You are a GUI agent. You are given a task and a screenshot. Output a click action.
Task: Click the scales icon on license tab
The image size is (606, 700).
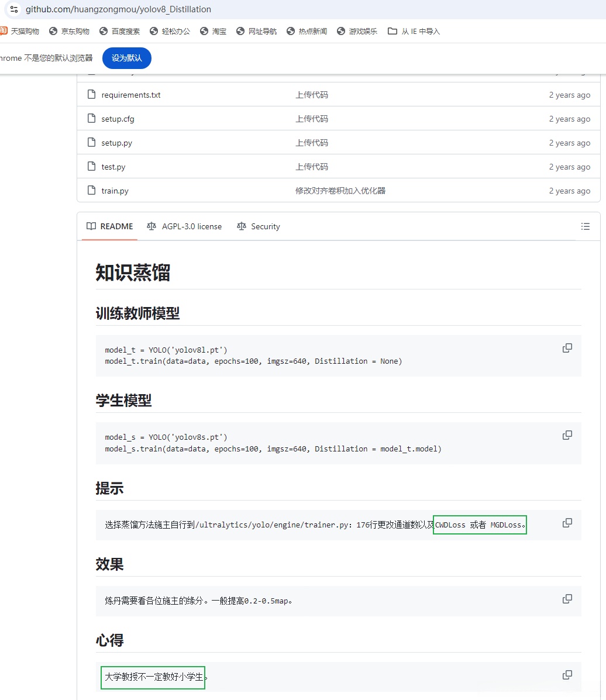[151, 226]
